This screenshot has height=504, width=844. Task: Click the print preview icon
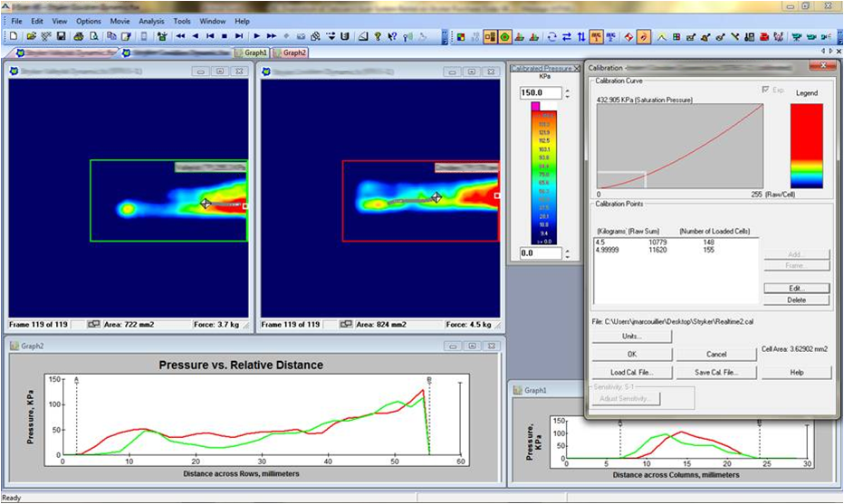[94, 36]
